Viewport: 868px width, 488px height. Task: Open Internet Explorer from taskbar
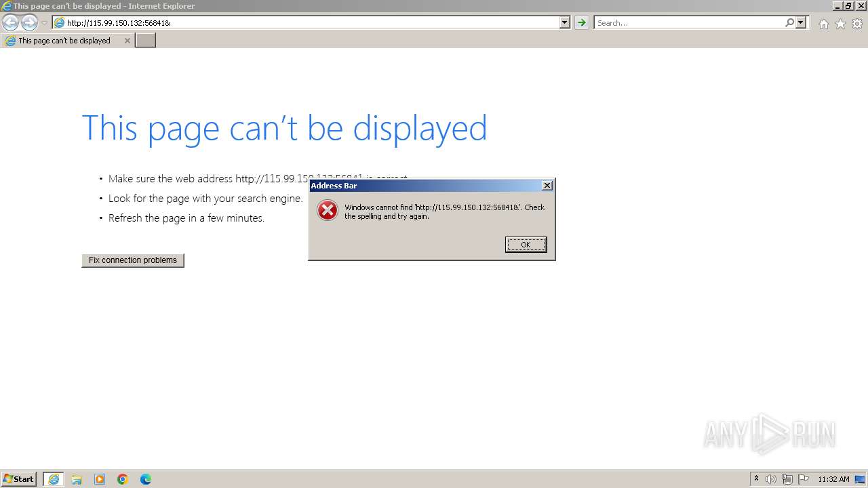coord(54,479)
